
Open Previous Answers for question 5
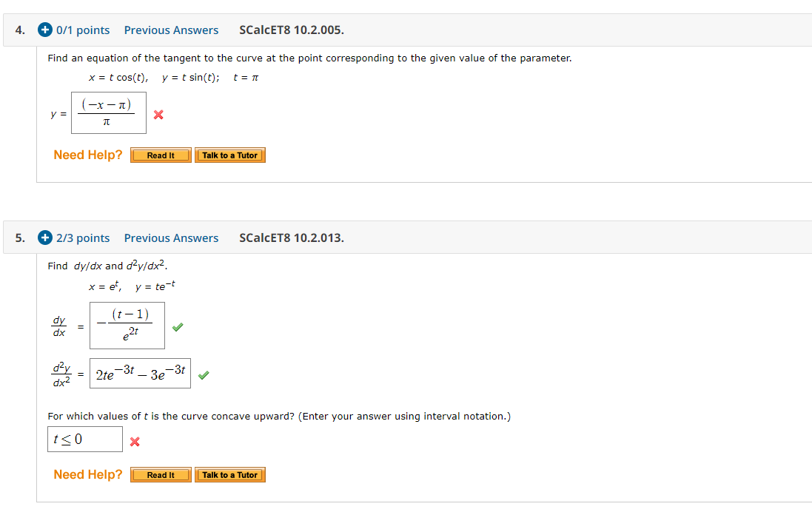tap(171, 238)
